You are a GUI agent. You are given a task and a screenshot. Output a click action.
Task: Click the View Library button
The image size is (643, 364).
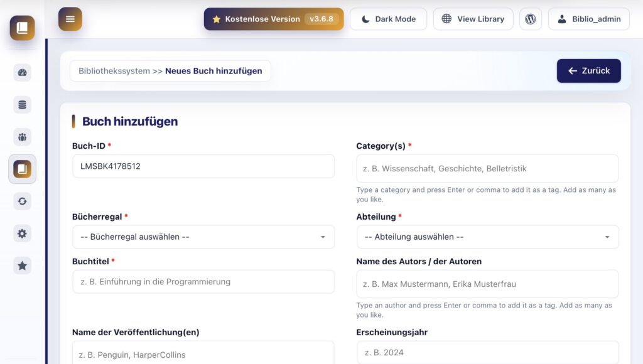473,19
